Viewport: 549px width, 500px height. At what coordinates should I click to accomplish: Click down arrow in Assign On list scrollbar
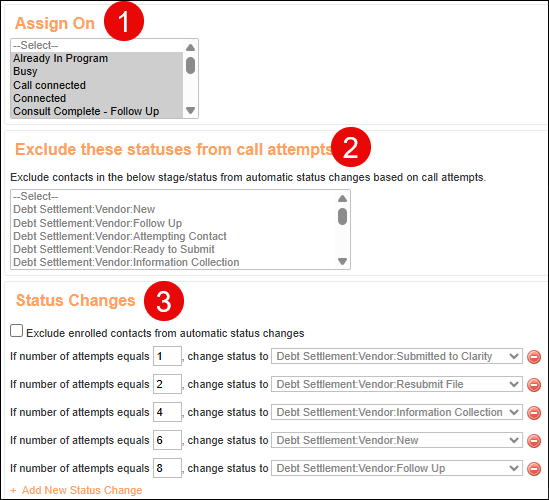click(190, 111)
